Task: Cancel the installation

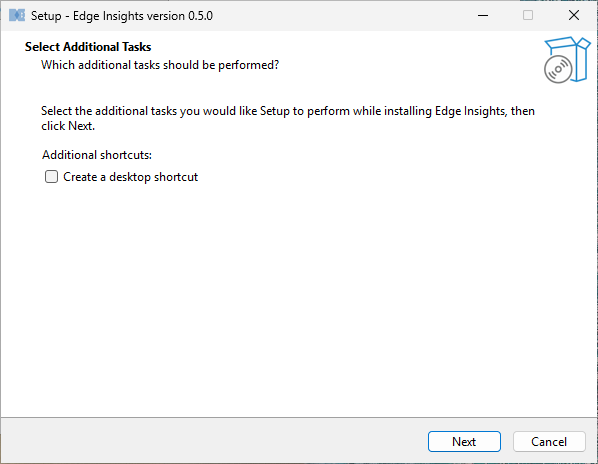Action: point(549,442)
